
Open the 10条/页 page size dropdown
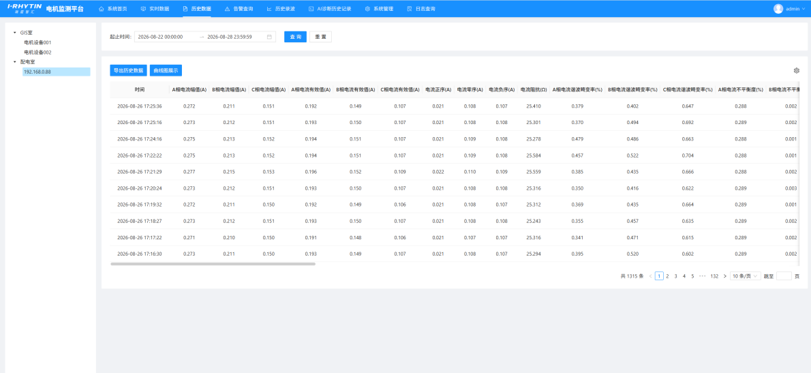745,276
